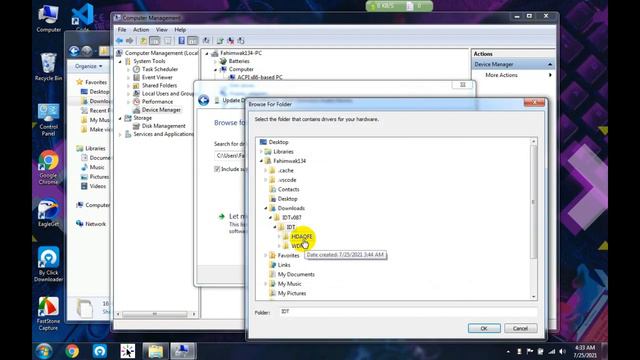Image resolution: width=640 pixels, height=360 pixels.
Task: Click volume icon in system tray
Action: pos(562,351)
